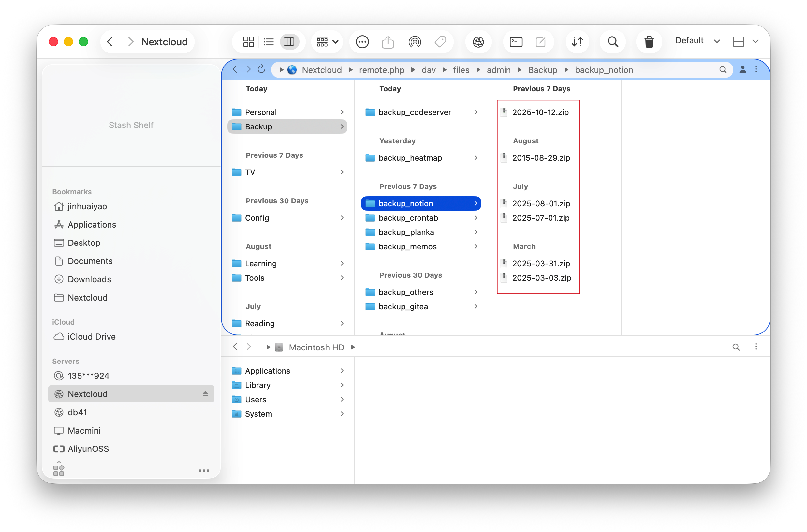Click the trash icon in toolbar
The image size is (807, 532).
[x=649, y=42]
